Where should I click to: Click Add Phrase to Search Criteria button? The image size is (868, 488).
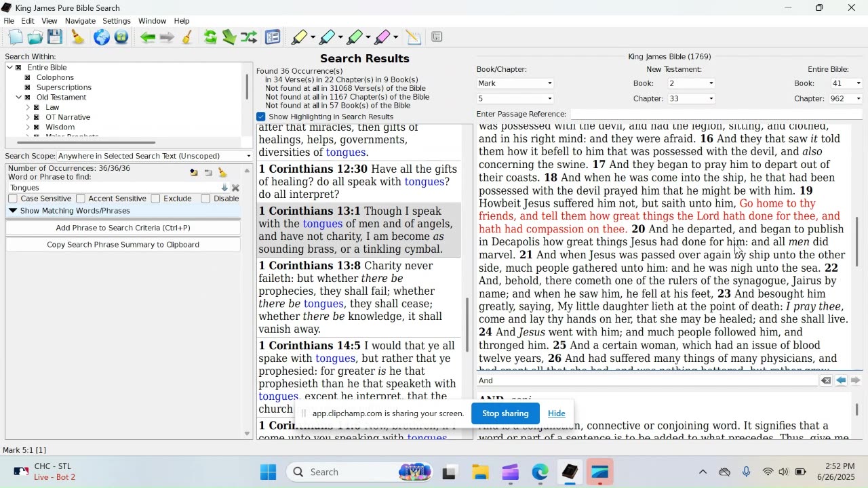pyautogui.click(x=123, y=228)
